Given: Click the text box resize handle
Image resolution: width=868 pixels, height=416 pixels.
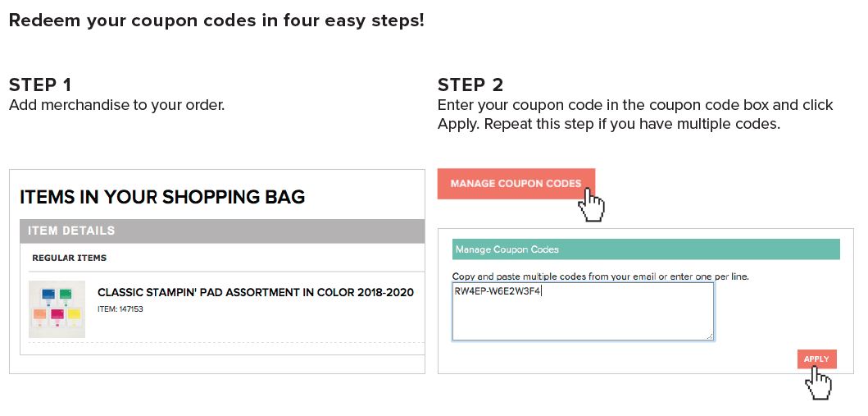Looking at the screenshot, I should [x=709, y=335].
